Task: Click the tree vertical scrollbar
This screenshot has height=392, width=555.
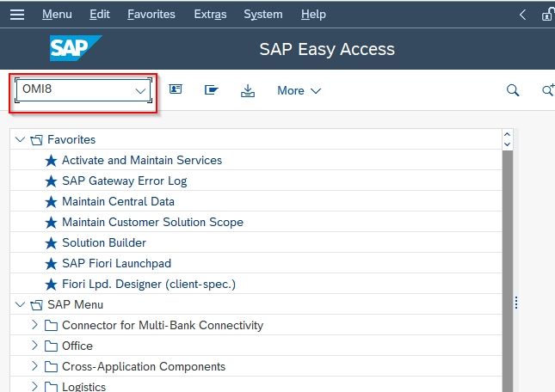Action: pos(507,271)
